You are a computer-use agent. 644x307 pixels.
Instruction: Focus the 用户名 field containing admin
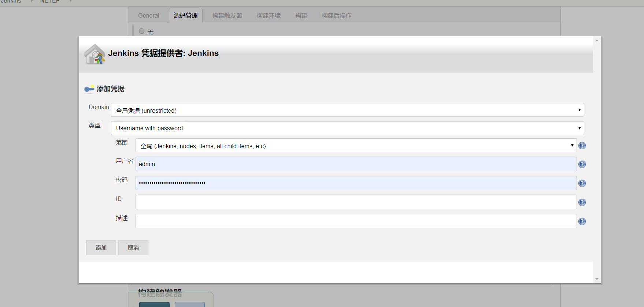point(356,164)
